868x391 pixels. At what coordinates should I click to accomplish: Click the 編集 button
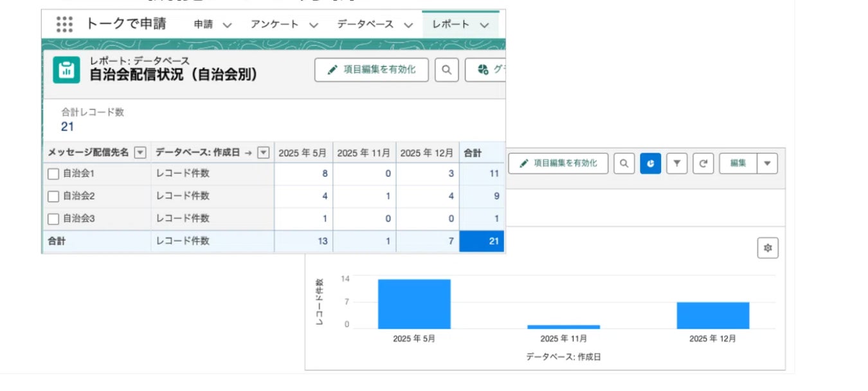[738, 163]
